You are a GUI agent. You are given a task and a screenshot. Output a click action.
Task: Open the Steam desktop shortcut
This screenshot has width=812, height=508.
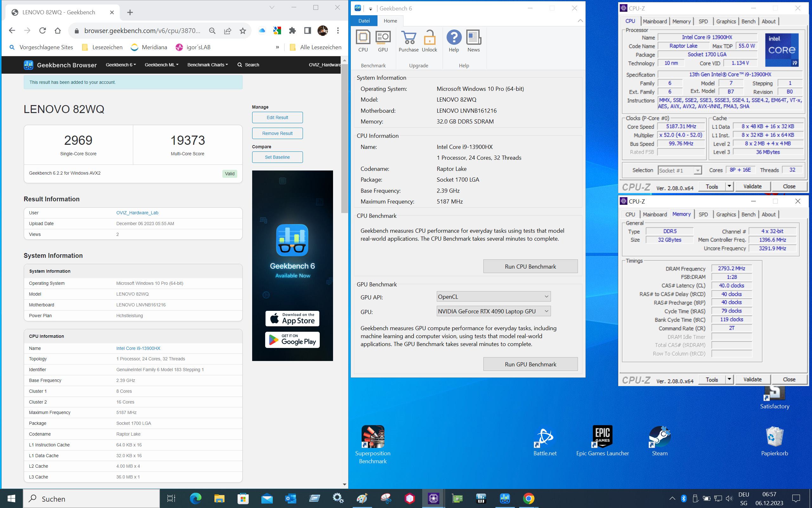[660, 441]
